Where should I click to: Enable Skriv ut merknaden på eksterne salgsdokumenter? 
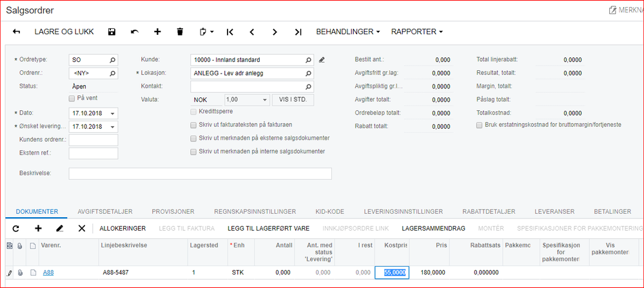pos(193,139)
